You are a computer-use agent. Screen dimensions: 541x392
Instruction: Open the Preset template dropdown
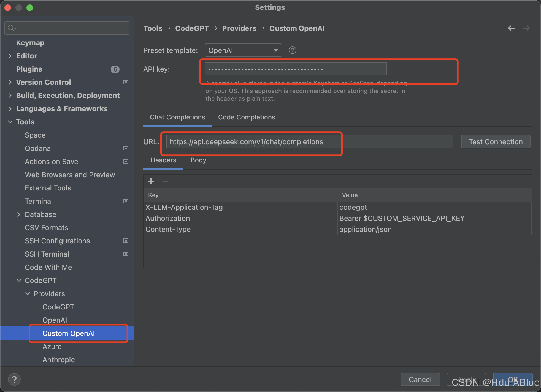point(243,50)
